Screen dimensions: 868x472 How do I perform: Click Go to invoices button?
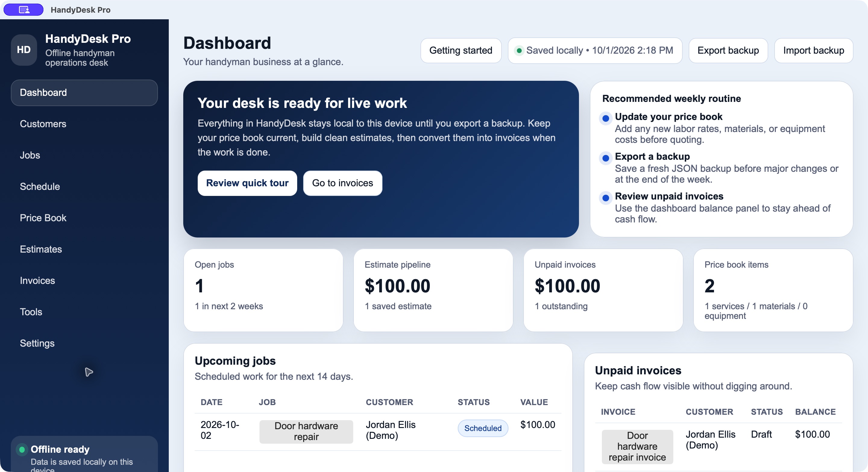[342, 183]
